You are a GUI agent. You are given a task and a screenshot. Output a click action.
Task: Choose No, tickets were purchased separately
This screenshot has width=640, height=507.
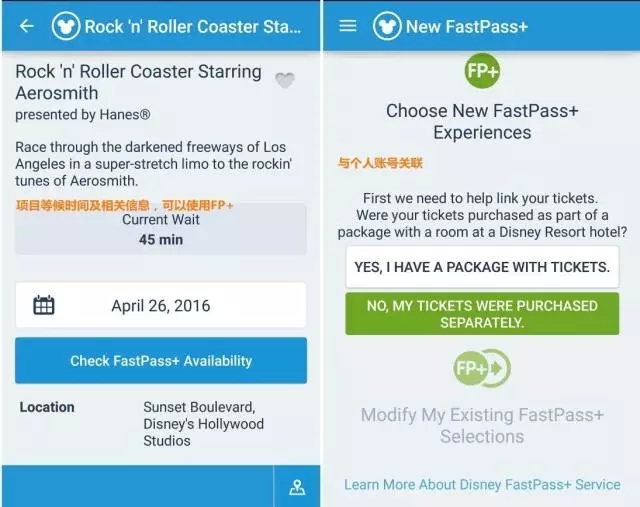click(x=482, y=314)
